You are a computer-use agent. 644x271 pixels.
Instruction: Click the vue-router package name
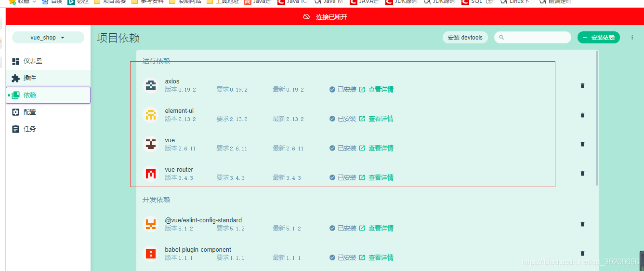179,170
